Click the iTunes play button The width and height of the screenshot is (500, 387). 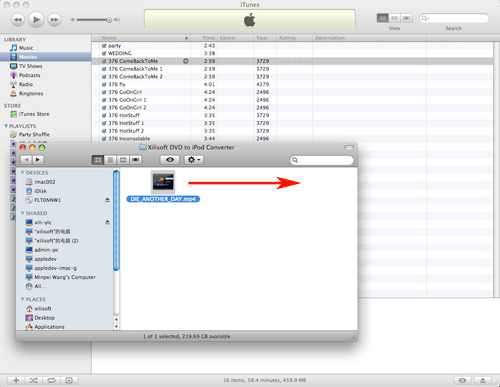36,20
